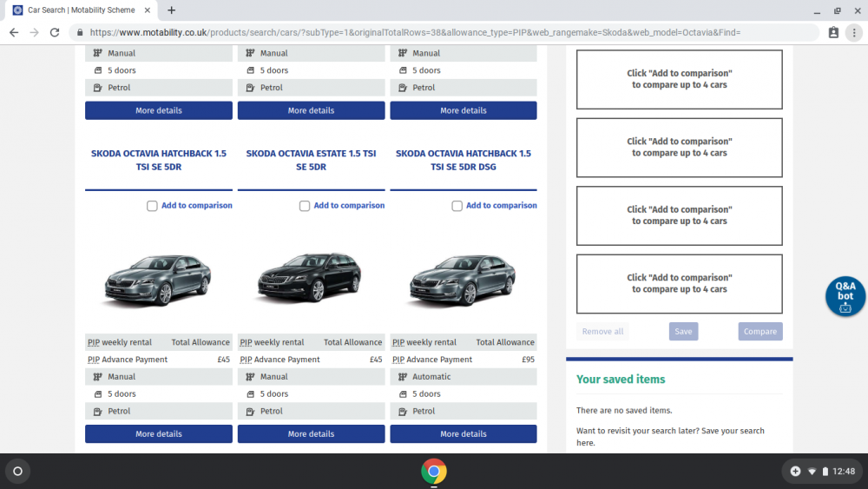The height and width of the screenshot is (489, 868).
Task: Click the Compare button
Action: click(x=760, y=331)
